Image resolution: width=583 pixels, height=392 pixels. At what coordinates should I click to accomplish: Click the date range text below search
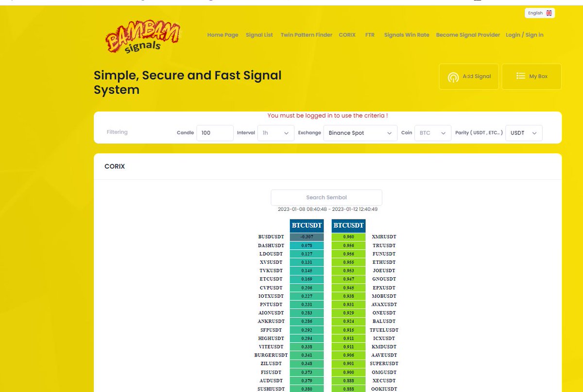(x=327, y=209)
